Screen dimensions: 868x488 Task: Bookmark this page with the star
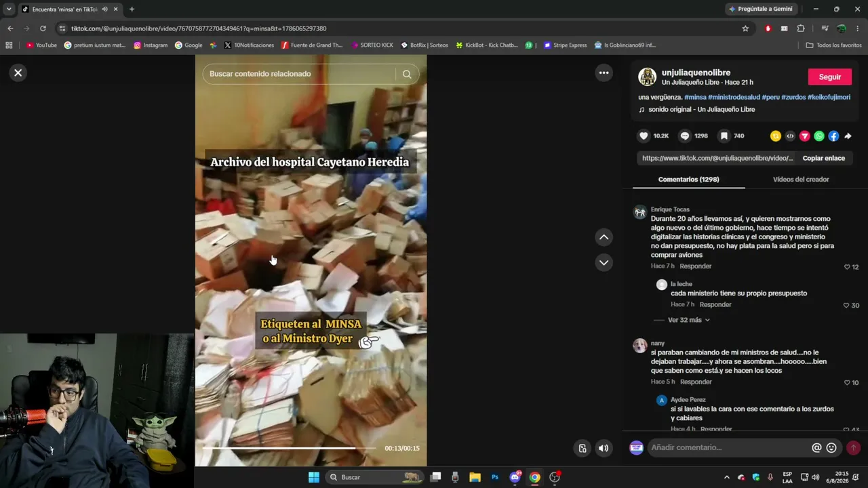click(745, 28)
